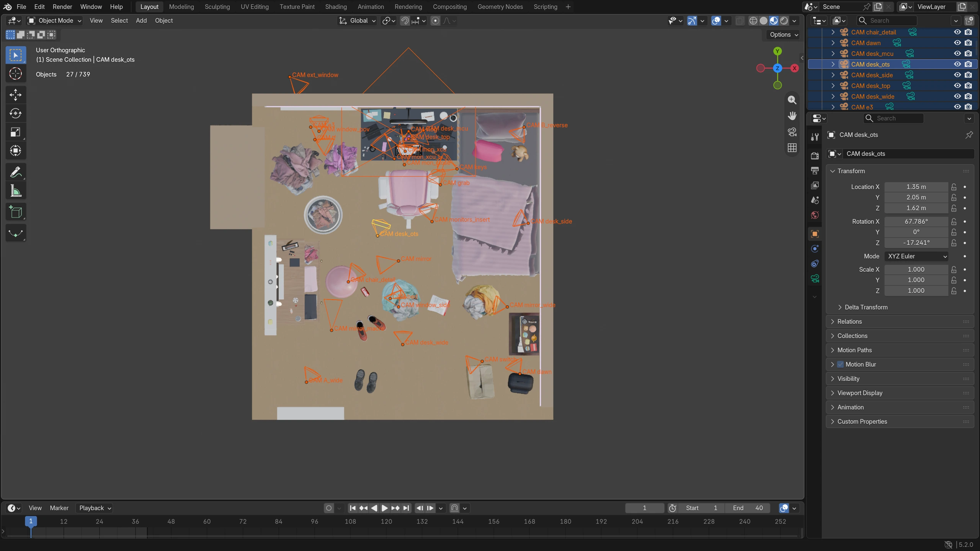Click the Scale X value field
This screenshot has height=551, width=980.
click(x=916, y=270)
